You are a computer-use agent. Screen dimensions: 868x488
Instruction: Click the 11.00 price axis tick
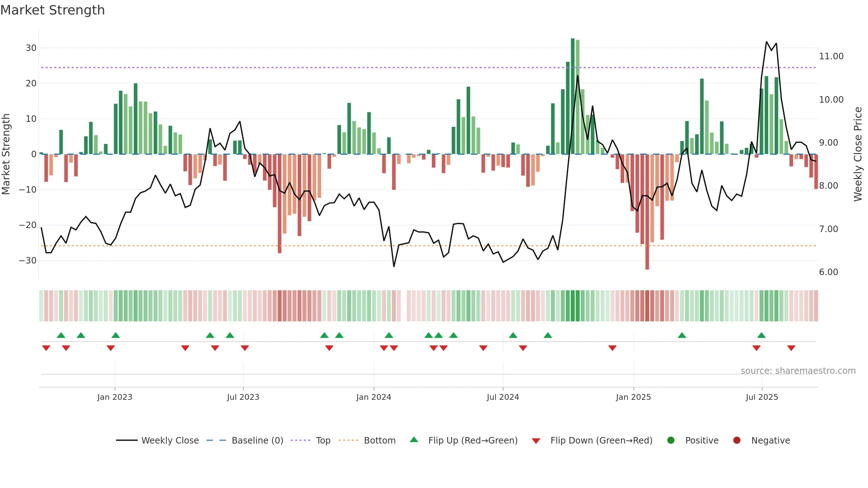(831, 56)
